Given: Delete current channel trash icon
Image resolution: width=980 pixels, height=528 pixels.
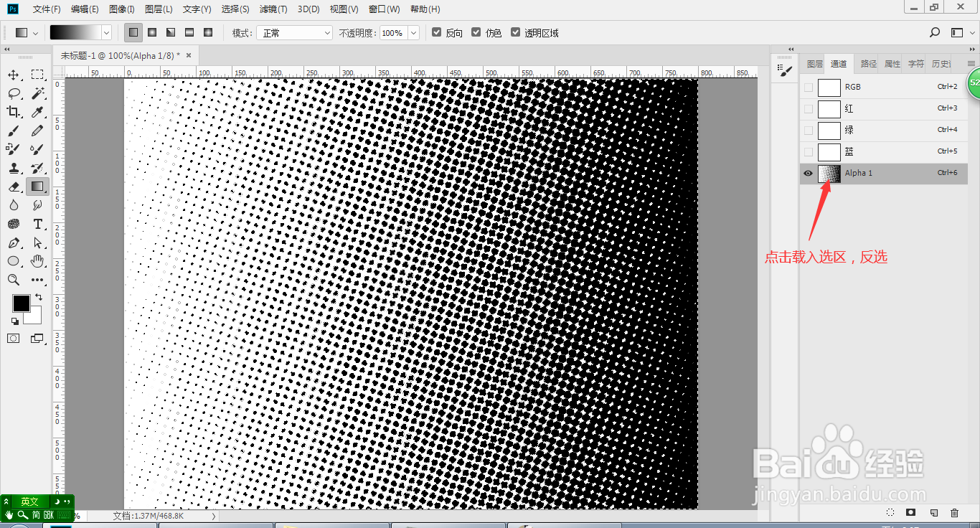Looking at the screenshot, I should (x=954, y=513).
